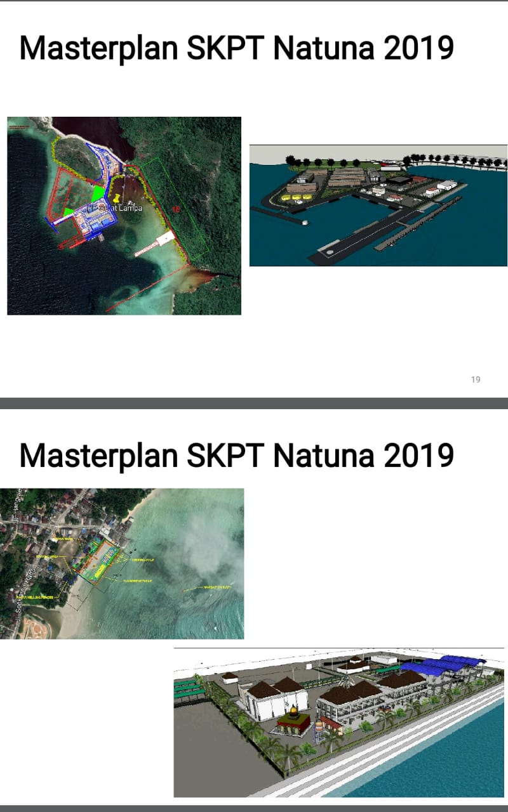Click the gray divider between the two slides
This screenshot has height=812, width=508.
[254, 403]
